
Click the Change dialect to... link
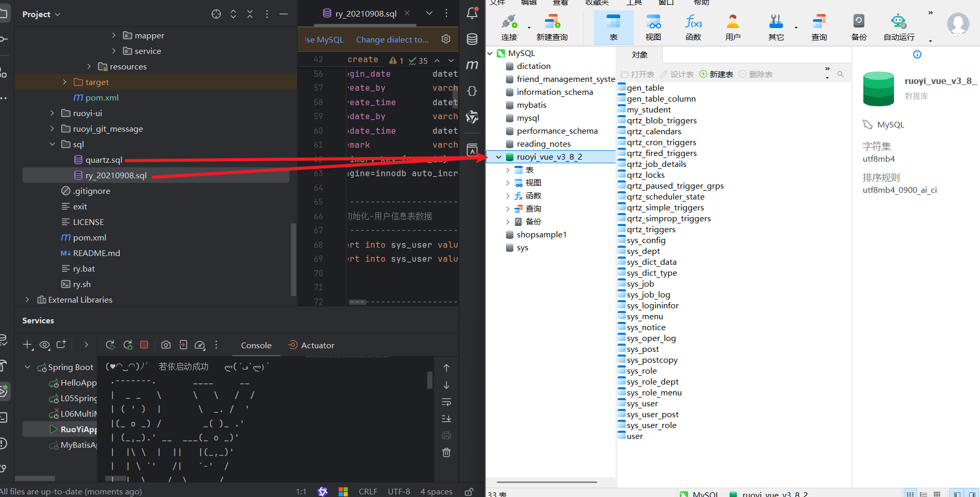coord(392,40)
